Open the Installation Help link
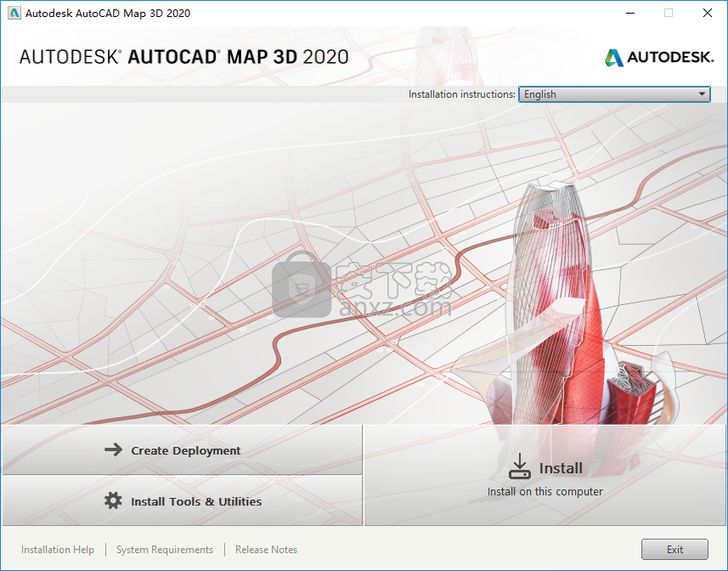 click(x=58, y=550)
